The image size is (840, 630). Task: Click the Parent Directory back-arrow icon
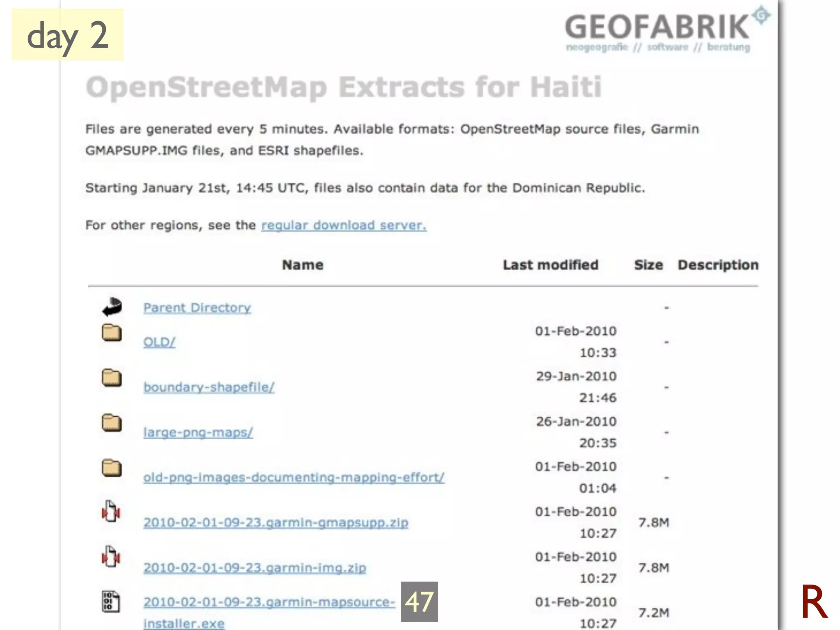(112, 307)
